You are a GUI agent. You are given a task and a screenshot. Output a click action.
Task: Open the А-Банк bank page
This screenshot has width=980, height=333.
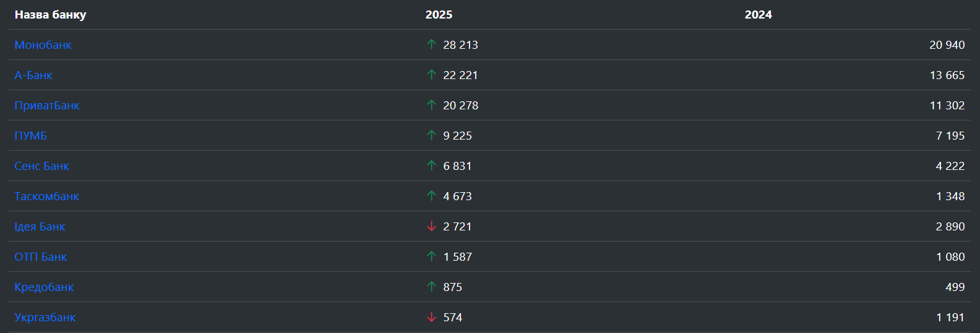pos(33,75)
